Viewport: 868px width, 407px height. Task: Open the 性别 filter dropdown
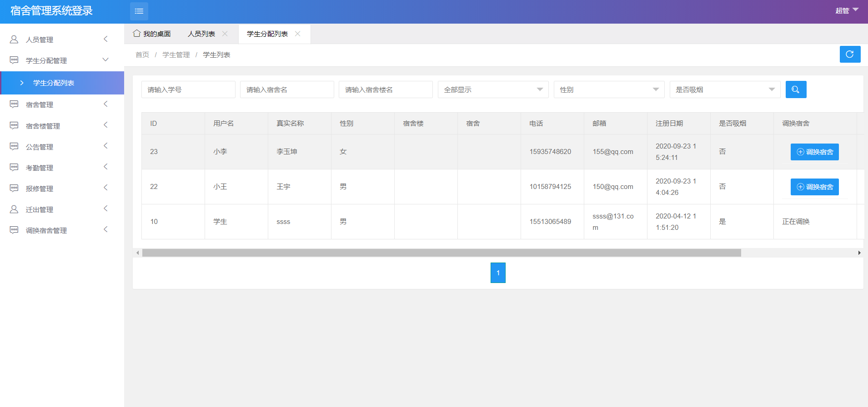tap(609, 89)
